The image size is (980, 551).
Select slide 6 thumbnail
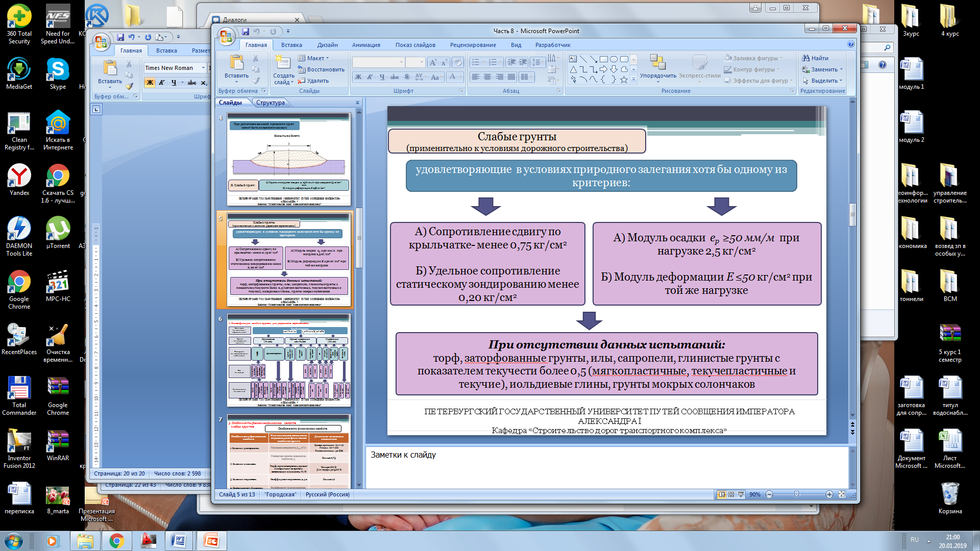point(289,360)
